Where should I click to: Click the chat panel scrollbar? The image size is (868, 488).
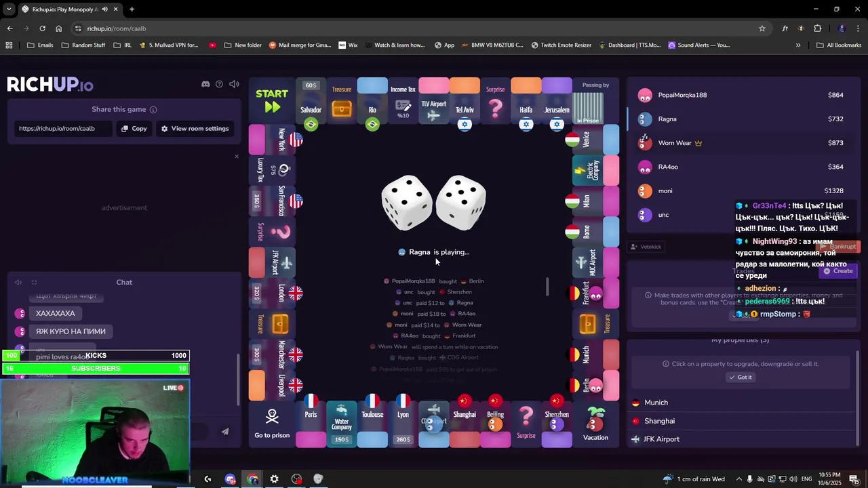pyautogui.click(x=238, y=380)
